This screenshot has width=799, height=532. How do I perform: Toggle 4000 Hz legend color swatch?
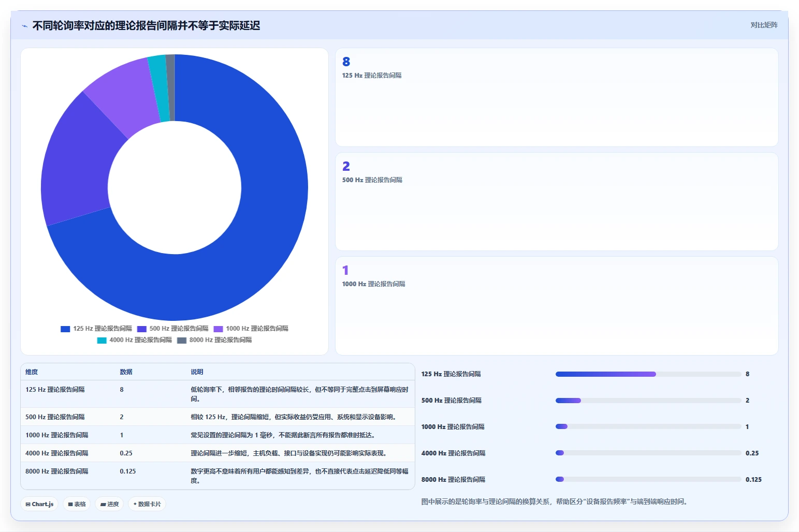(102, 340)
